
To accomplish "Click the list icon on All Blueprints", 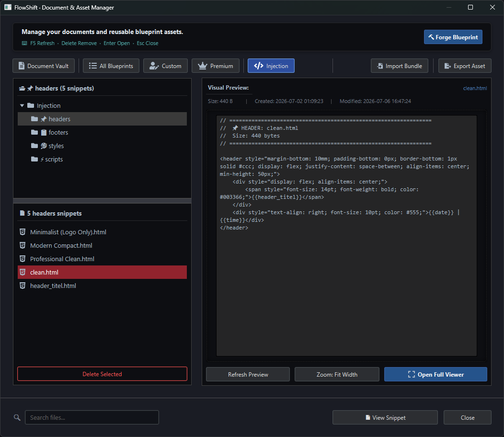I will (92, 66).
